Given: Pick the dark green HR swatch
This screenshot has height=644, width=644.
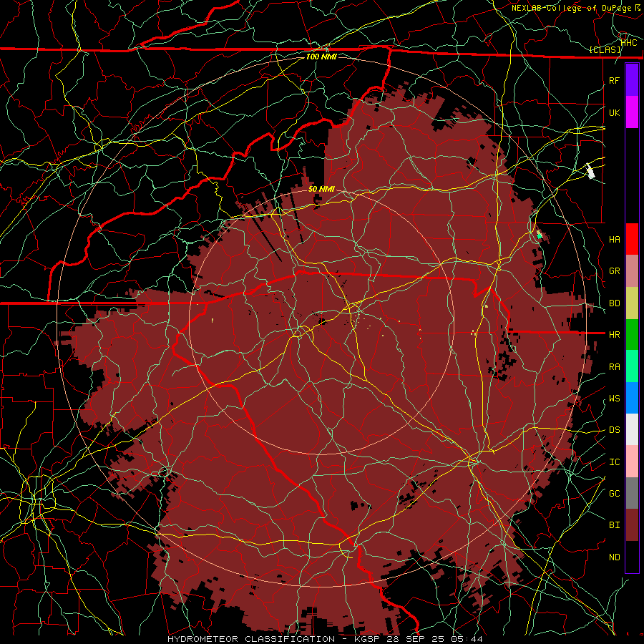Looking at the screenshot, I should click(x=632, y=334).
